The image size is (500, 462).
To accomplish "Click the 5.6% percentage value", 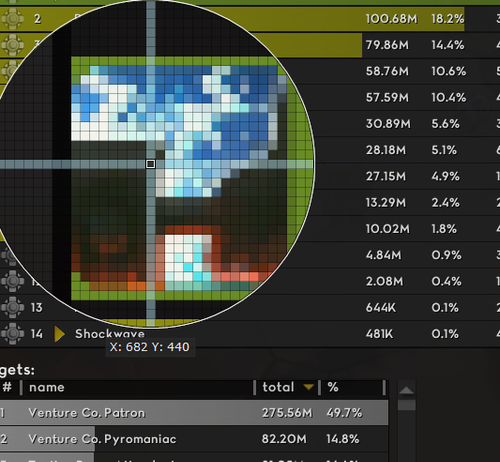I will pyautogui.click(x=446, y=124).
